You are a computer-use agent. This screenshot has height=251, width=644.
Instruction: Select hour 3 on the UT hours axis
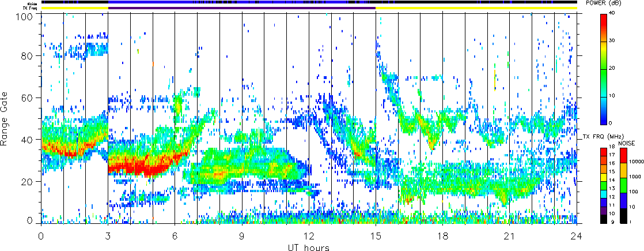[108, 237]
